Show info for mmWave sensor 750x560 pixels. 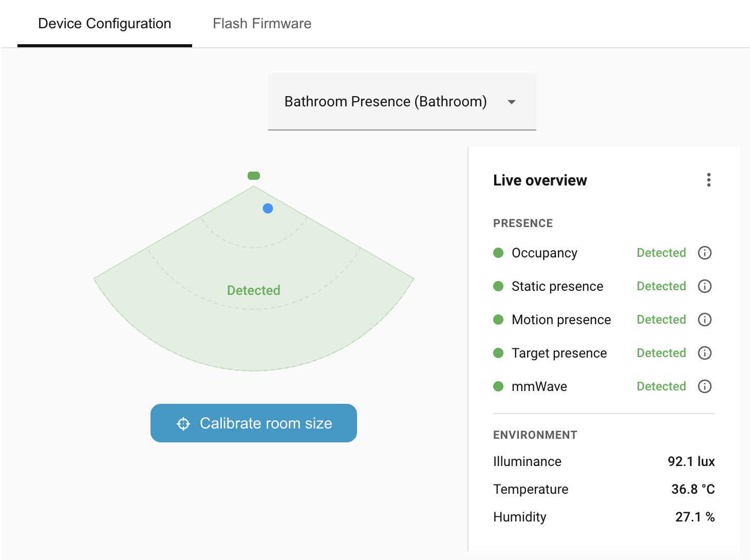tap(705, 386)
